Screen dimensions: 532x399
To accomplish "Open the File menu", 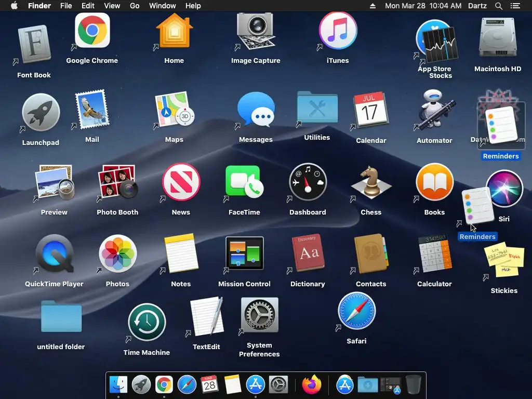I will 66,6.
